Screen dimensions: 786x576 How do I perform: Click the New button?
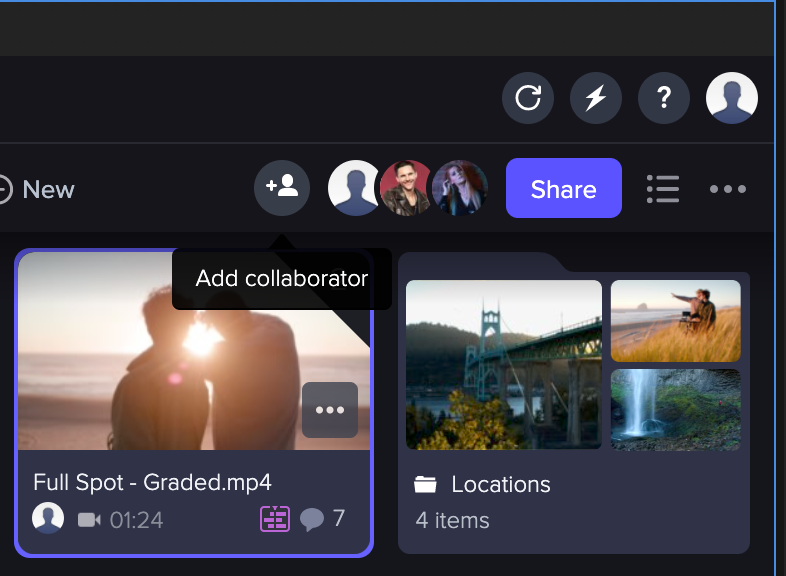tap(36, 189)
